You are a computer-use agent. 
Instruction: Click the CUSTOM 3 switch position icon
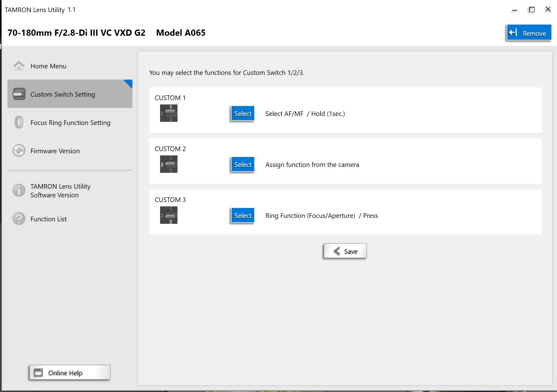click(x=169, y=215)
